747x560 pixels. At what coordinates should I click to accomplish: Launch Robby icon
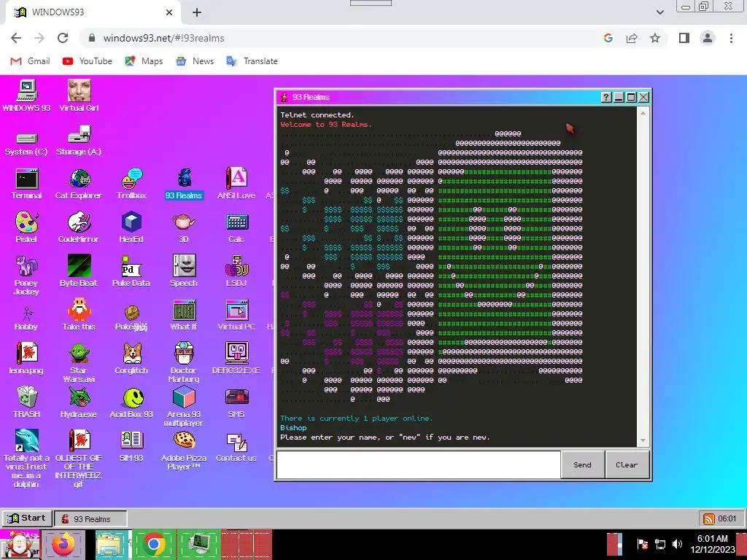tap(26, 318)
